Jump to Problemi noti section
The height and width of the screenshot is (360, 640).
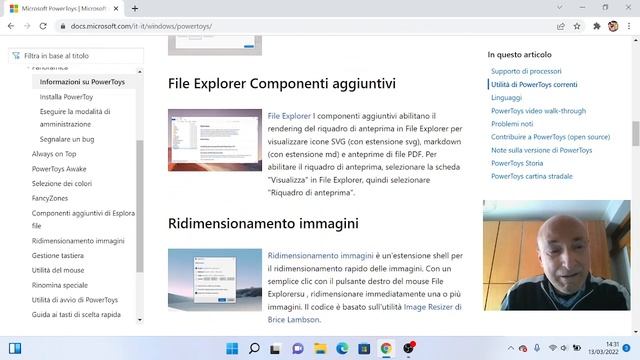[512, 124]
